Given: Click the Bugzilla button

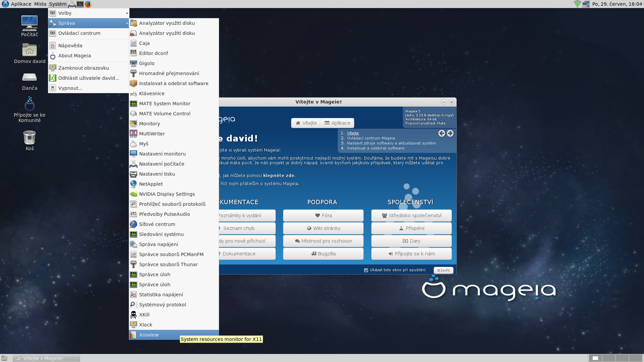Looking at the screenshot, I should (323, 254).
